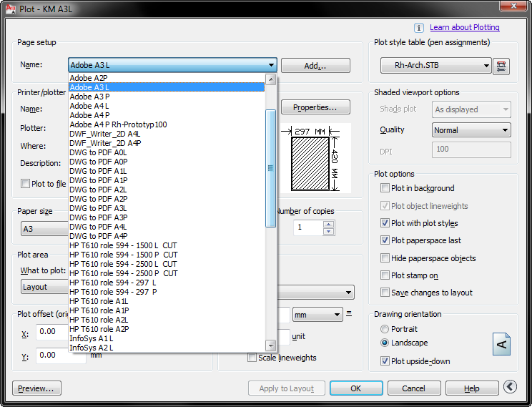Click the plot style table editor icon
Screen dimensions: 532x407
501,67
